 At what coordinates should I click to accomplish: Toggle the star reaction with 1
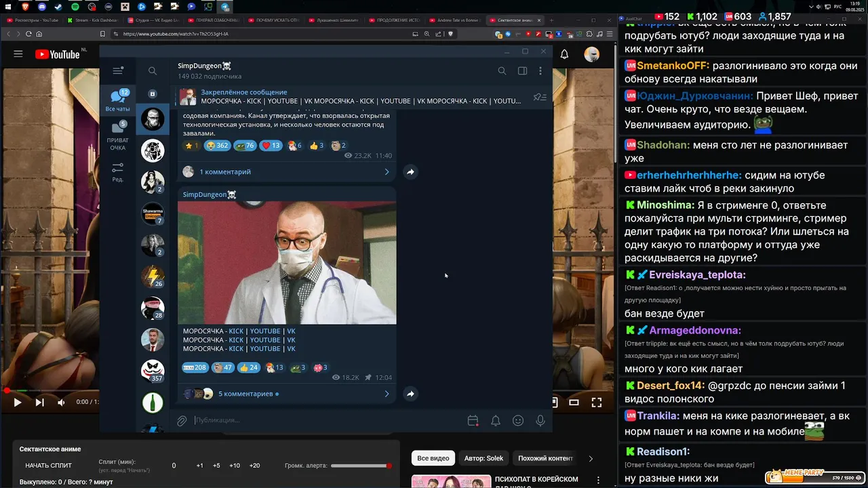click(192, 146)
